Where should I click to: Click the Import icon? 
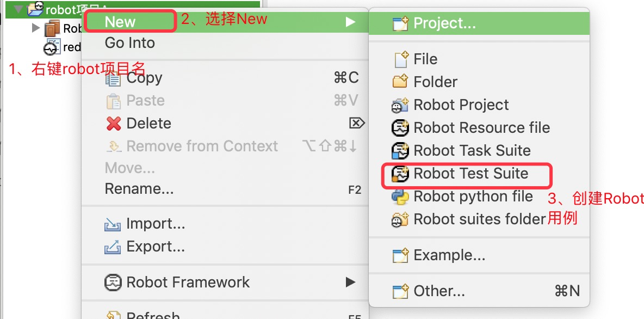pyautogui.click(x=113, y=224)
